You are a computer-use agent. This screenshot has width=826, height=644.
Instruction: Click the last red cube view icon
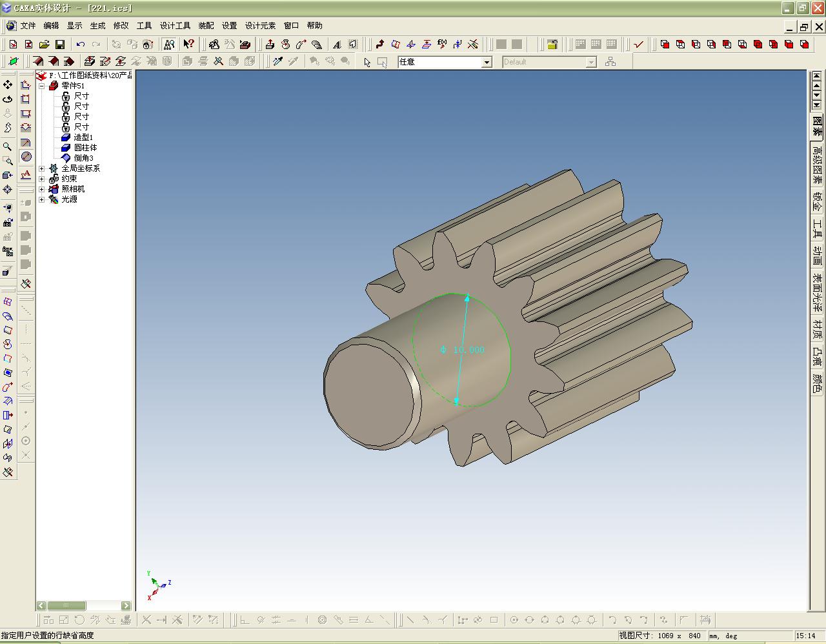click(804, 45)
